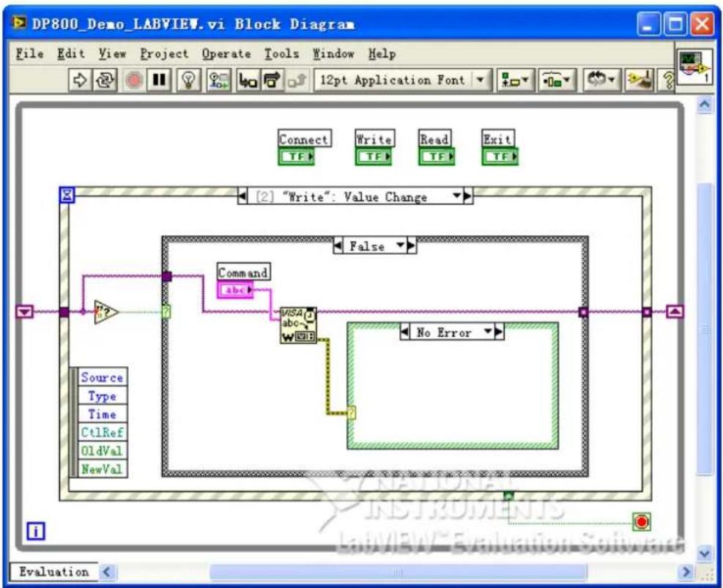Click the Command label

243,272
